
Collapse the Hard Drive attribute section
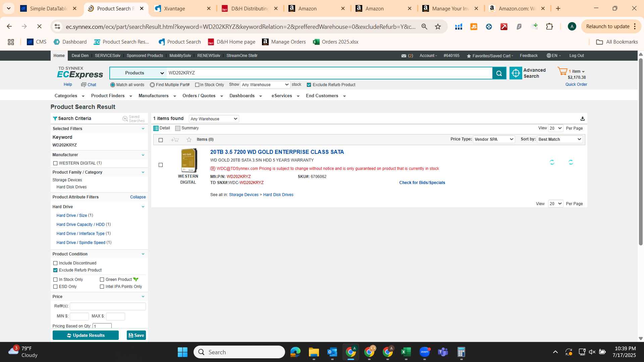coord(143,207)
